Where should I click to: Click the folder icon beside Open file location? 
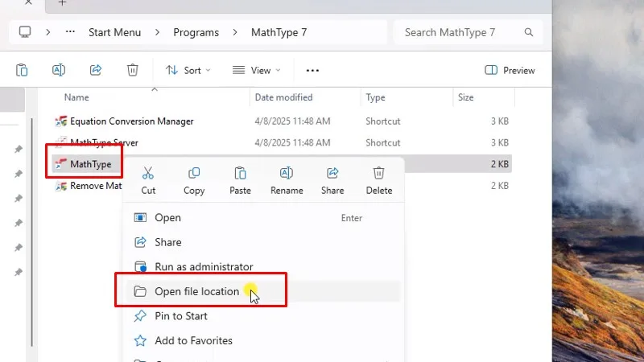140,291
